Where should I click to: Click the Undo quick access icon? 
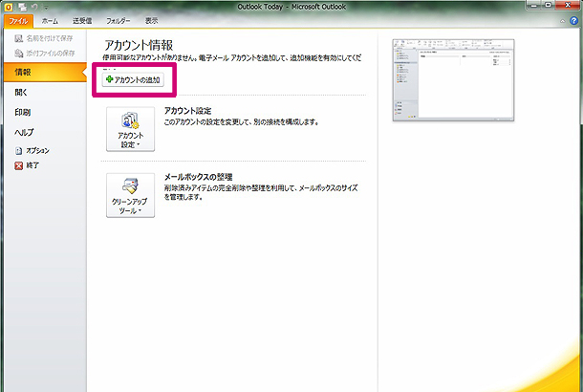[x=34, y=7]
